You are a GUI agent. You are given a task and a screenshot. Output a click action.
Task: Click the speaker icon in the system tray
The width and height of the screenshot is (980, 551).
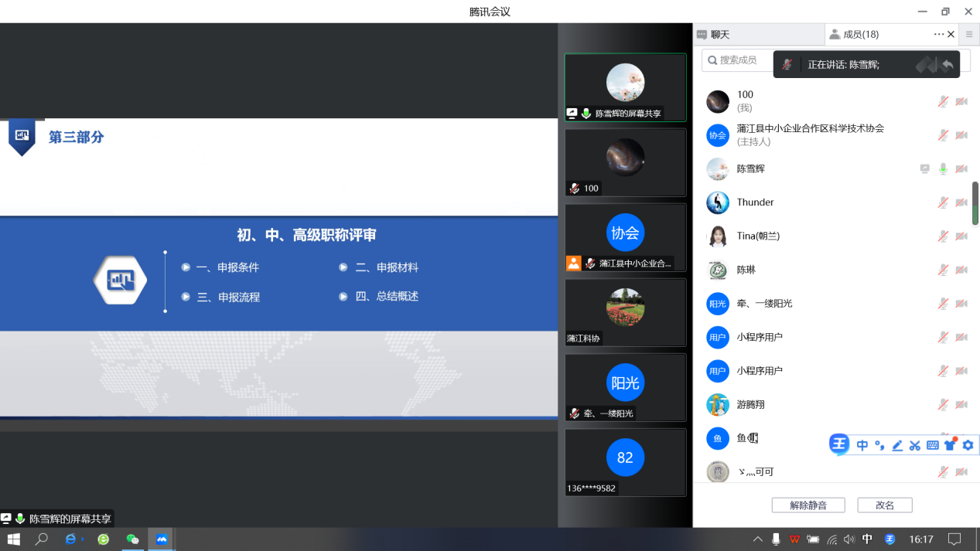849,539
